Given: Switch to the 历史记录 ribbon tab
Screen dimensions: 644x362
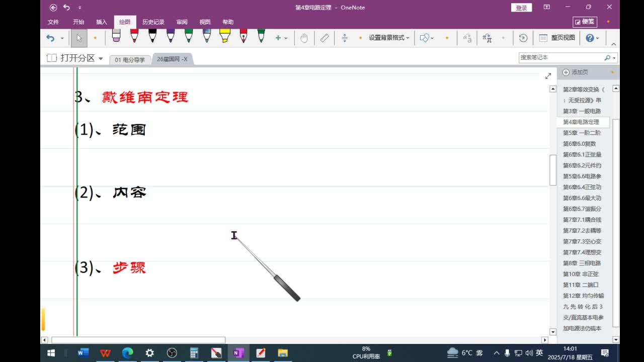Looking at the screenshot, I should 153,22.
